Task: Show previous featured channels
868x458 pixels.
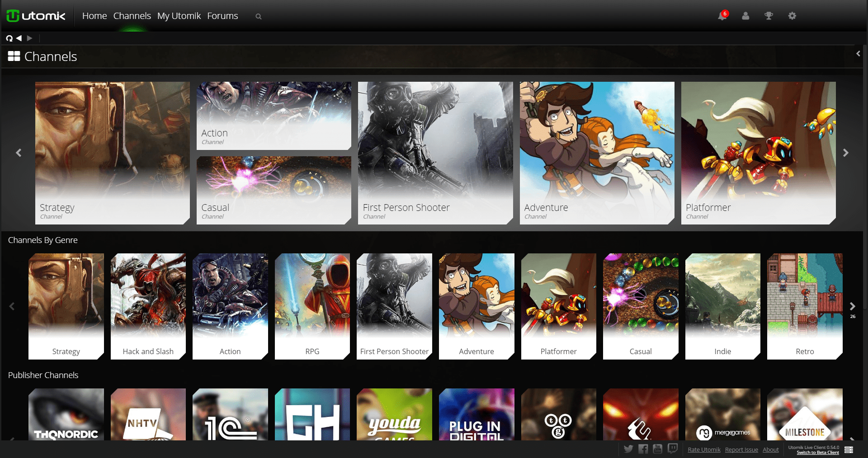Action: tap(19, 153)
